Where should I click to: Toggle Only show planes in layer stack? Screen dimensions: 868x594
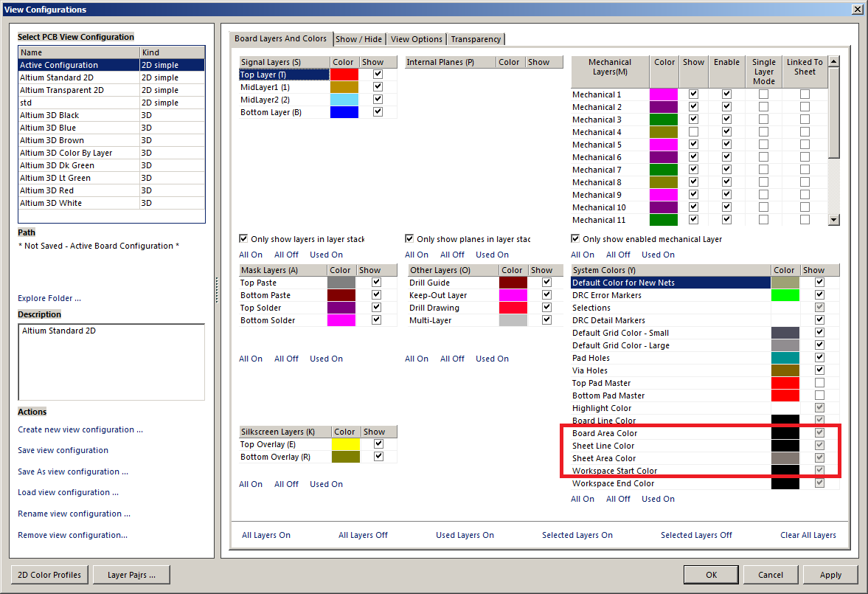tap(409, 239)
